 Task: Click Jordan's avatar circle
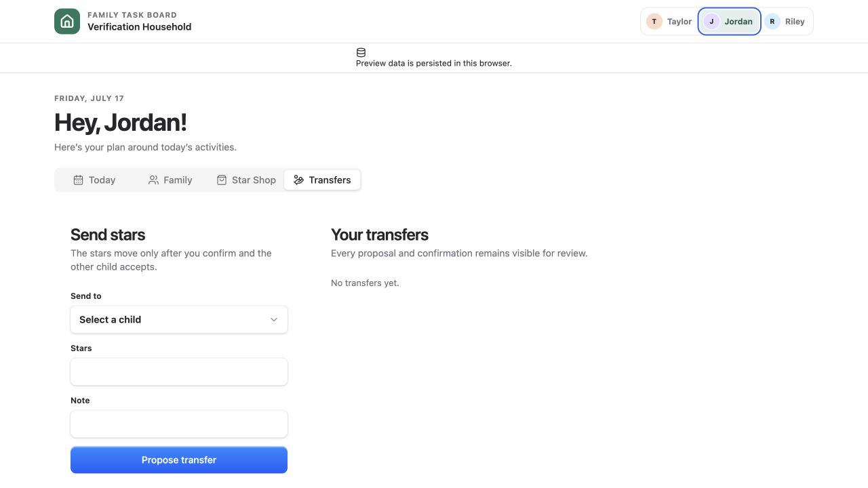pos(711,21)
